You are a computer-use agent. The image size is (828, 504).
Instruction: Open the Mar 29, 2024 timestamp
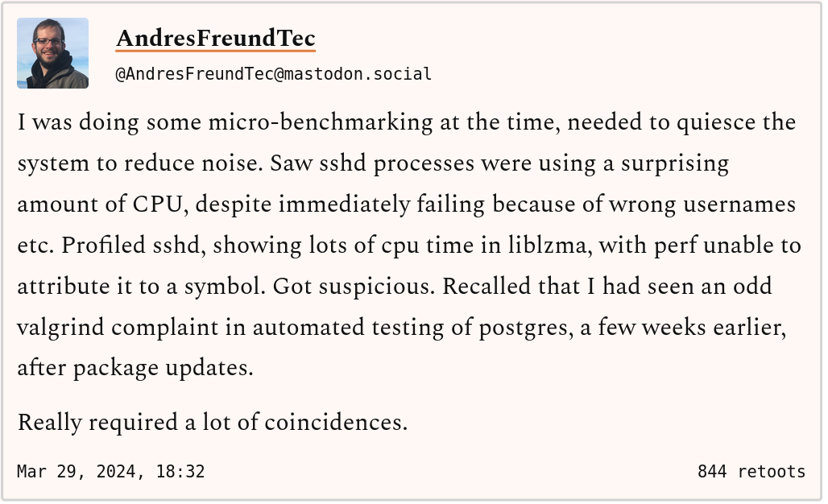[110, 471]
